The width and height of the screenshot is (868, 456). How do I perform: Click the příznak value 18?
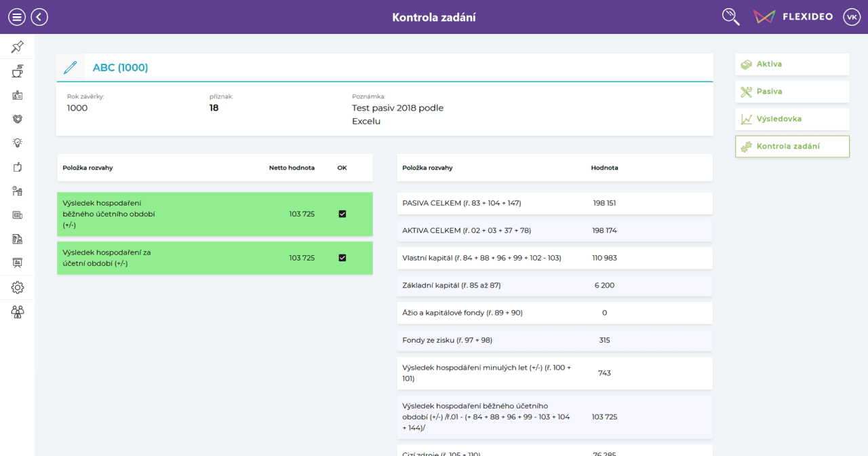pyautogui.click(x=214, y=108)
